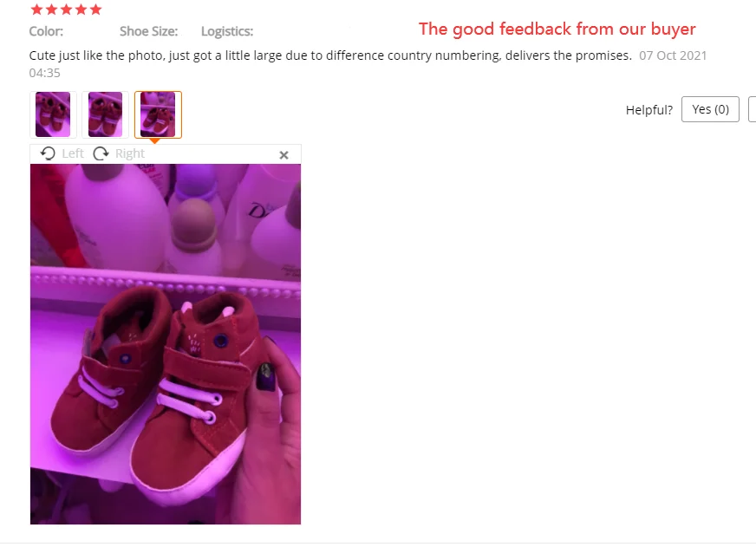
Task: Click the "Right" rotate text label
Action: click(130, 153)
